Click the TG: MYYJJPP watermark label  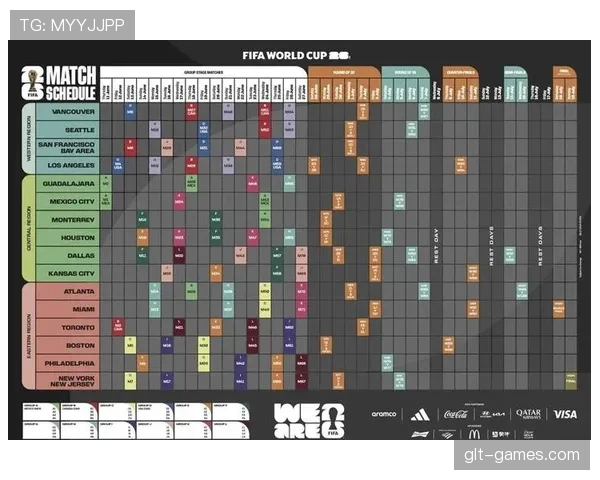pos(72,25)
